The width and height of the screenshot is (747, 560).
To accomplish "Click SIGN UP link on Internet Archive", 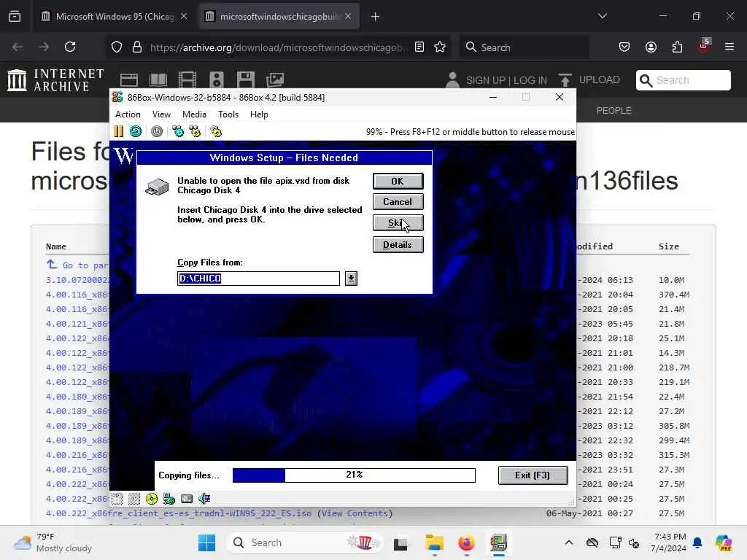I will click(486, 80).
